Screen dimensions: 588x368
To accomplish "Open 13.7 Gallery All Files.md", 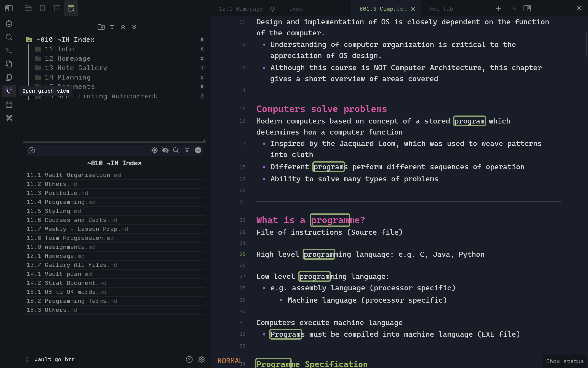I will (115, 265).
